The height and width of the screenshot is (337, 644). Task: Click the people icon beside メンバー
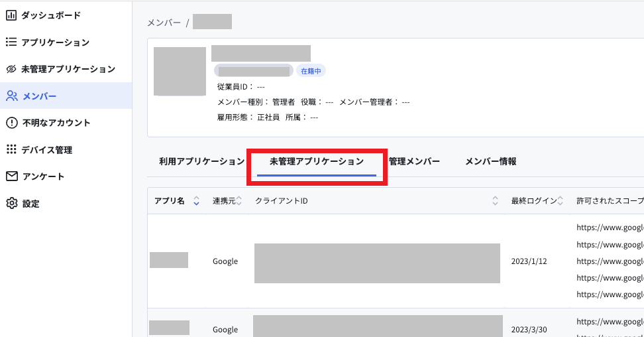(x=12, y=96)
